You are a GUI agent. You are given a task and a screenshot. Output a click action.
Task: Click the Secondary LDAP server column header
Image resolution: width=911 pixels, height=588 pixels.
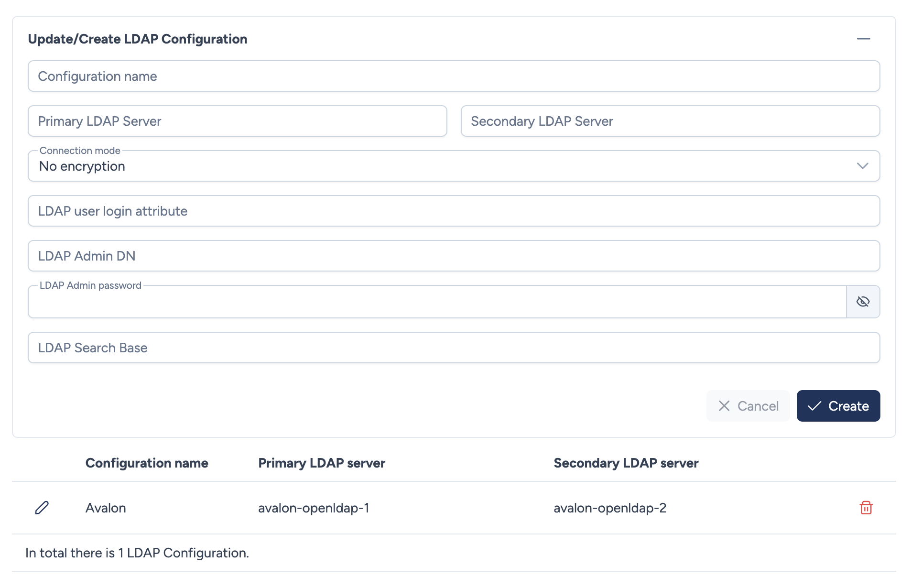[x=626, y=463]
